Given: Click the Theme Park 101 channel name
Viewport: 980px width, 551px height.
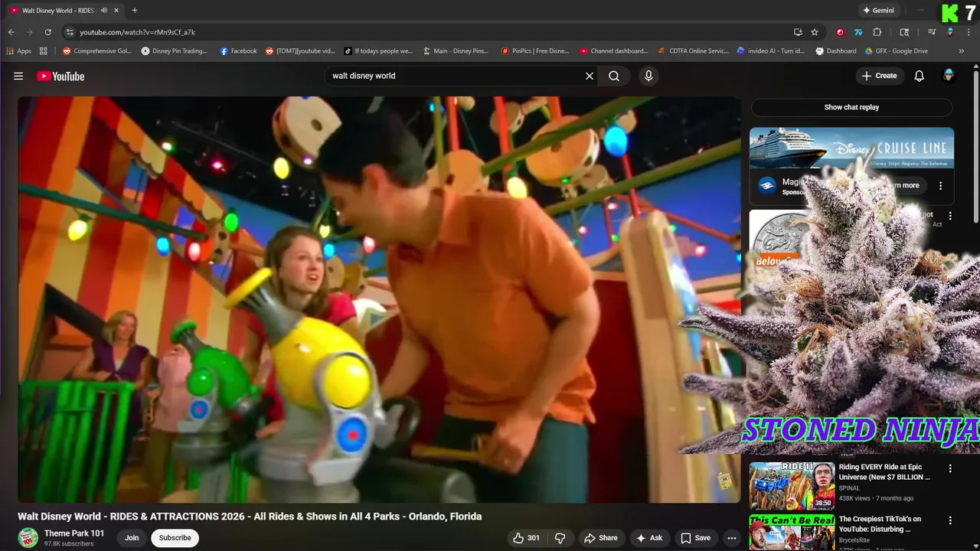Looking at the screenshot, I should tap(74, 533).
